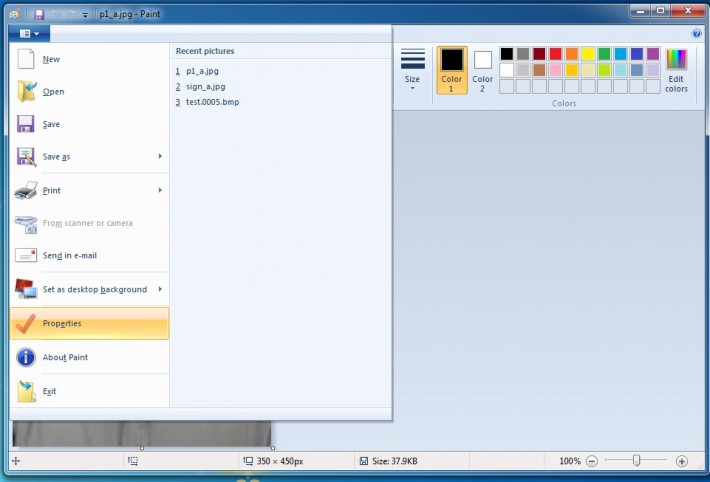Open the Size dropdown arrow
The height and width of the screenshot is (482, 710).
click(x=413, y=88)
